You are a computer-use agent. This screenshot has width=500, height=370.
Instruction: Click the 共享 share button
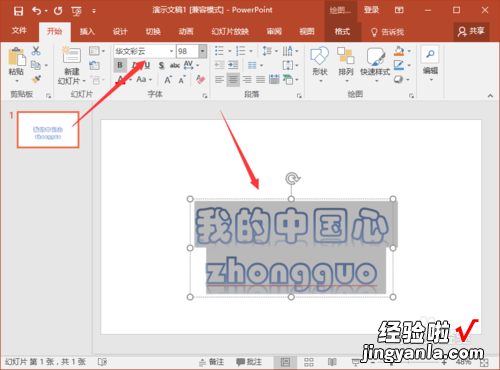pyautogui.click(x=471, y=32)
